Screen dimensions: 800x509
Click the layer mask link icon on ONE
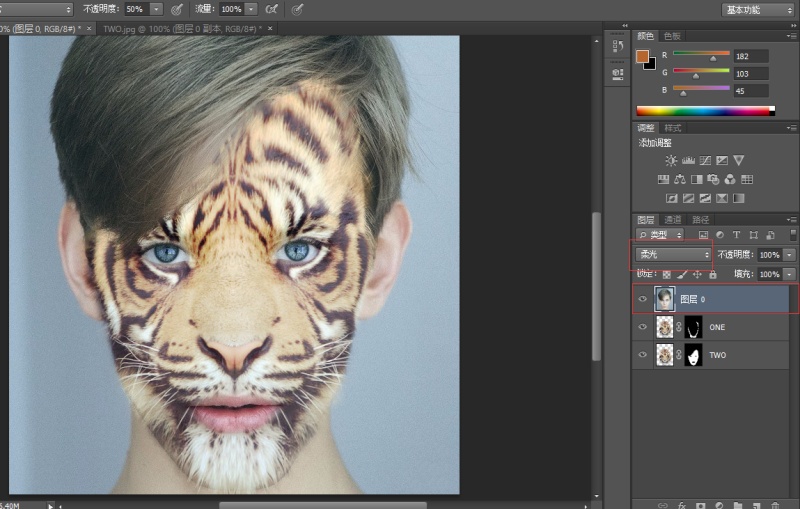pos(679,327)
